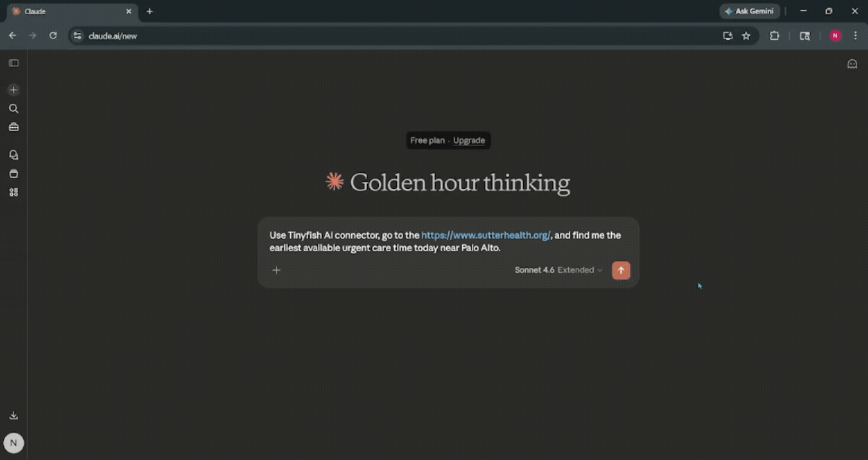Open recent chats via the chat bubble icon
The width and height of the screenshot is (868, 460).
(14, 154)
